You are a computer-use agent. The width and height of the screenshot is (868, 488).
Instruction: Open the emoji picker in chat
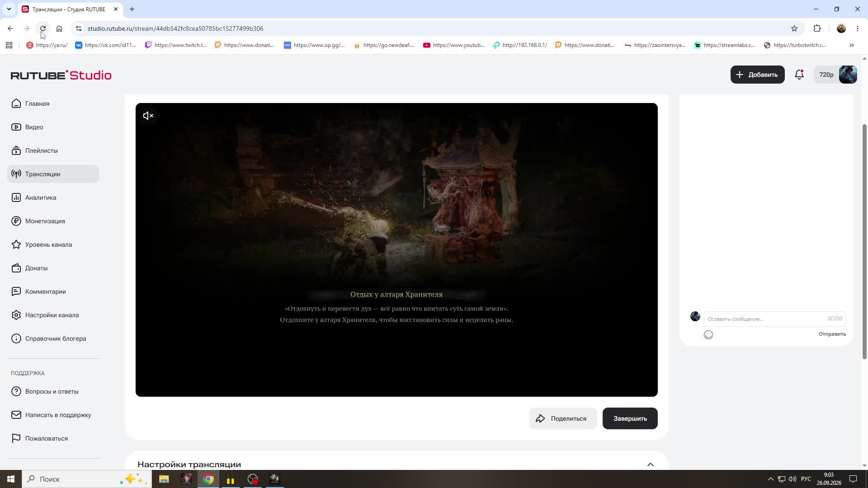(x=708, y=335)
